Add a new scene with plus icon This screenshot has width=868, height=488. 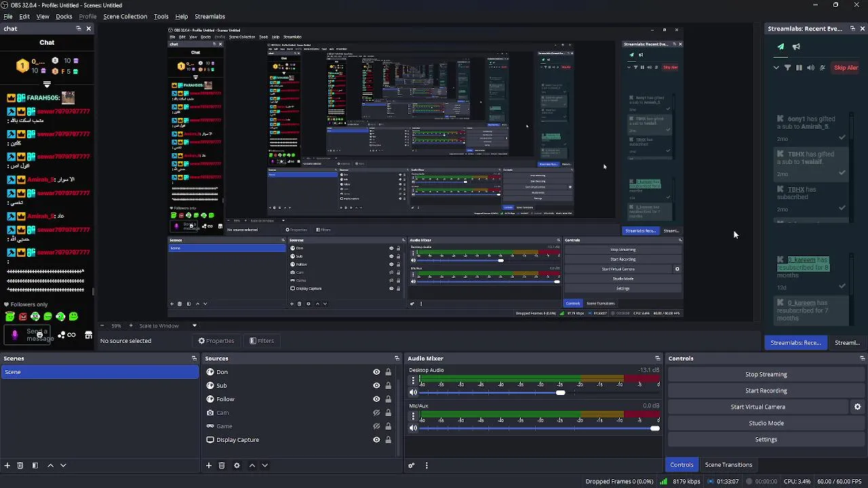coord(7,466)
